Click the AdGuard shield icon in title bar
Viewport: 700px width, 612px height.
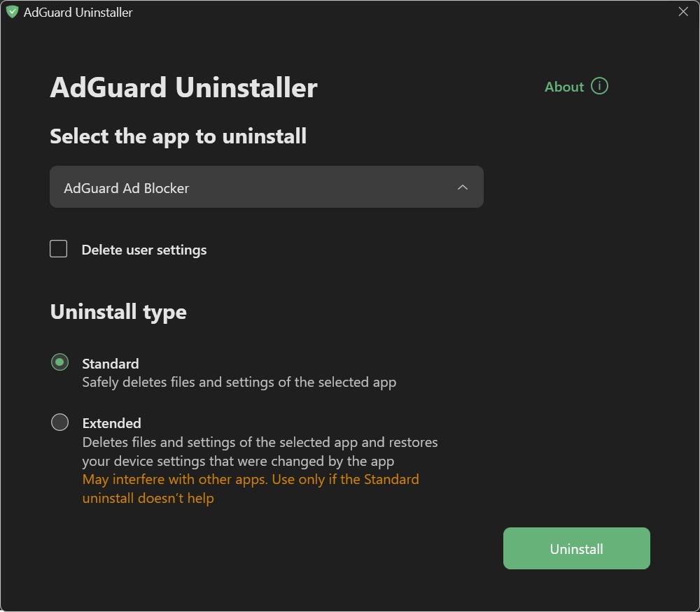pos(12,12)
